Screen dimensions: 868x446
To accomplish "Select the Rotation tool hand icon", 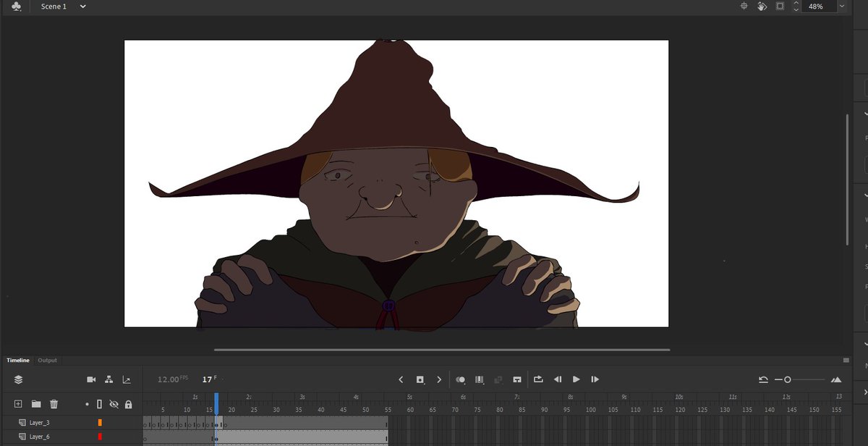I will (762, 6).
